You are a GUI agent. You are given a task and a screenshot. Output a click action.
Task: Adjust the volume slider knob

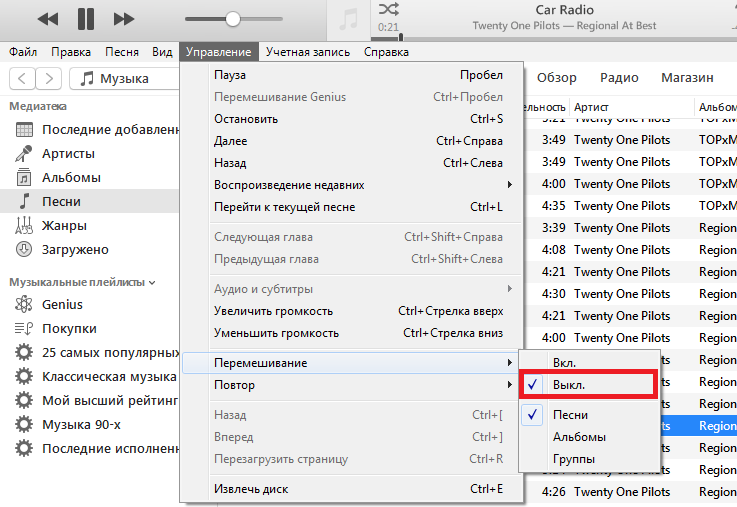tap(233, 19)
